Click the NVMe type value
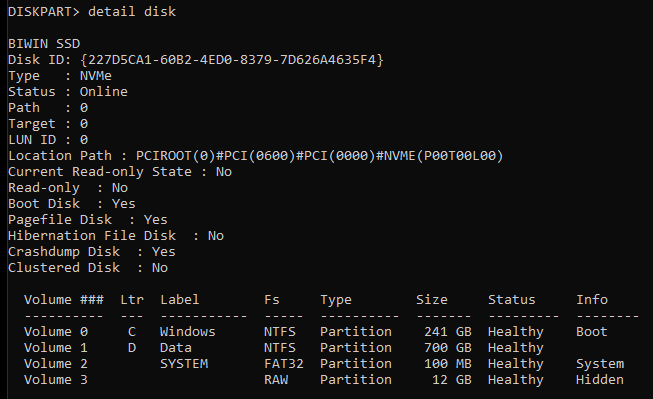The width and height of the screenshot is (653, 399). [x=96, y=76]
